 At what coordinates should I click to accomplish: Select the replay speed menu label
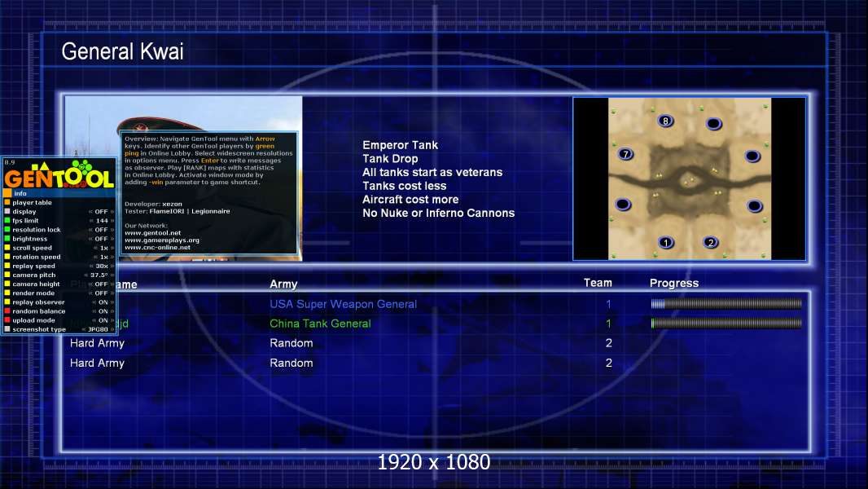click(x=33, y=266)
